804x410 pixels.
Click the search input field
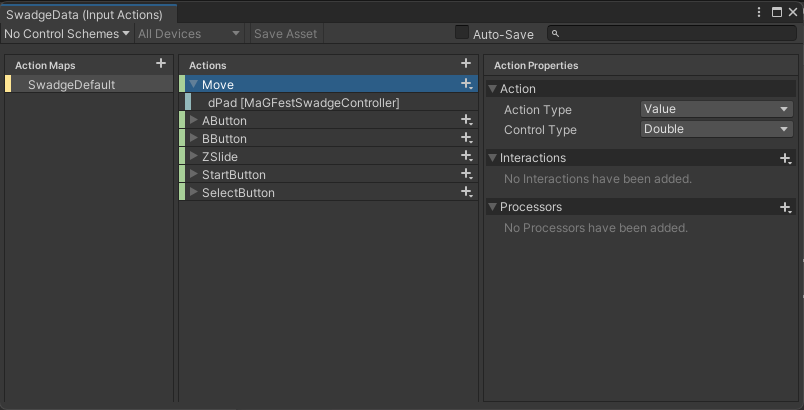[677, 34]
